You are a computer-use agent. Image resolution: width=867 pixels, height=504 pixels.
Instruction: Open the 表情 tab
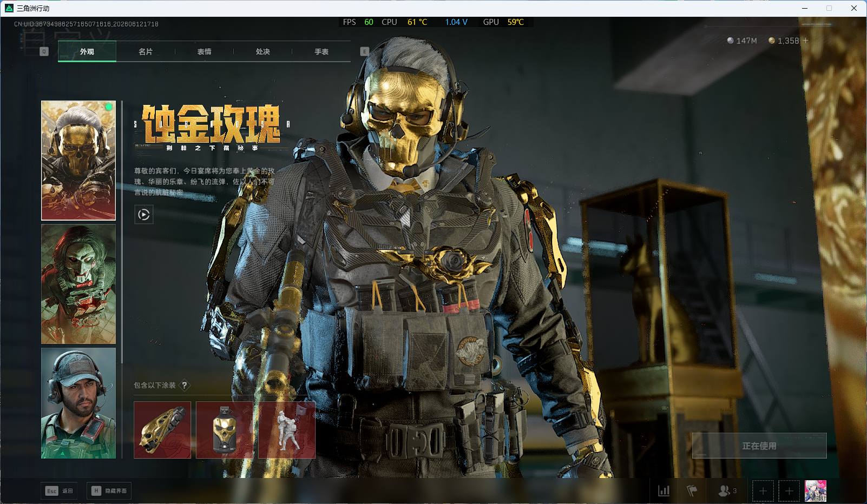[204, 51]
